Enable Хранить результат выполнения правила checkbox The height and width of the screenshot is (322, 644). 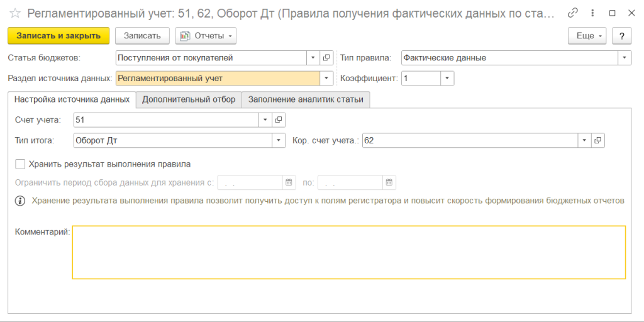click(19, 164)
